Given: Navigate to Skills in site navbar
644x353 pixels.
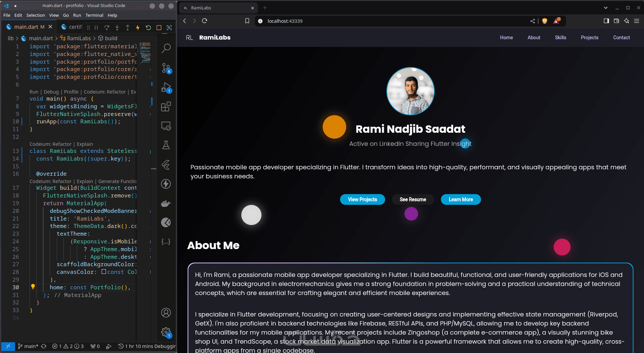Looking at the screenshot, I should pos(560,38).
